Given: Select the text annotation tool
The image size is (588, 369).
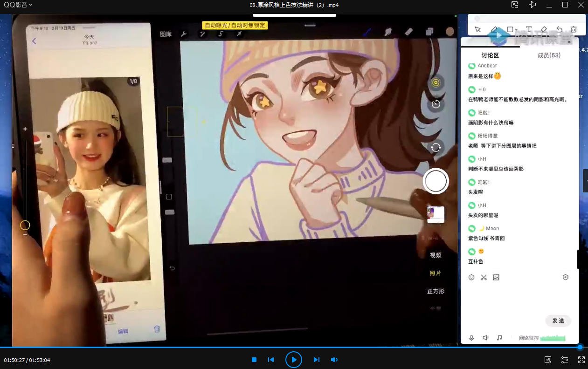Looking at the screenshot, I should pyautogui.click(x=529, y=29).
